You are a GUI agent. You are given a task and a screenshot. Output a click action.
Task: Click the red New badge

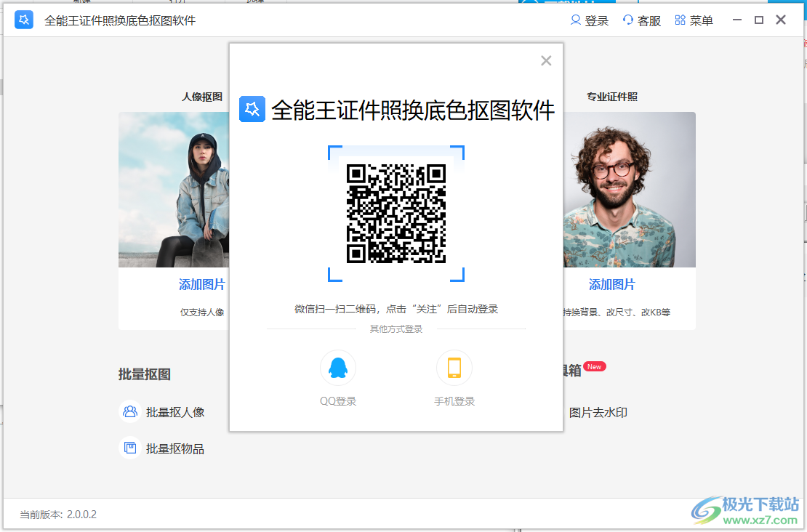(x=595, y=366)
